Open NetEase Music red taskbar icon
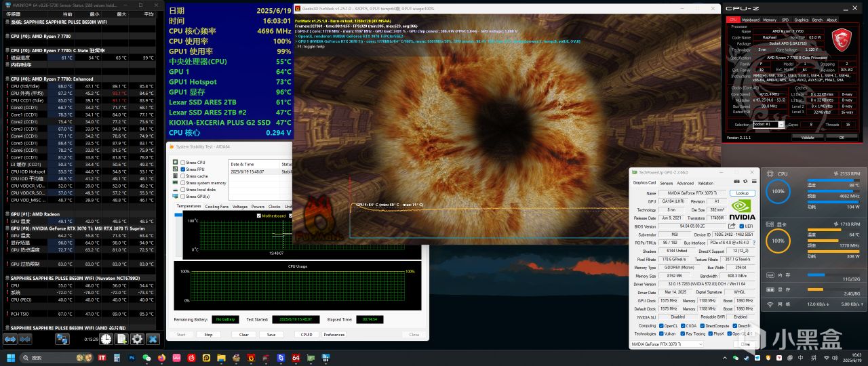Viewport: 868px width, 366px height. (191, 358)
